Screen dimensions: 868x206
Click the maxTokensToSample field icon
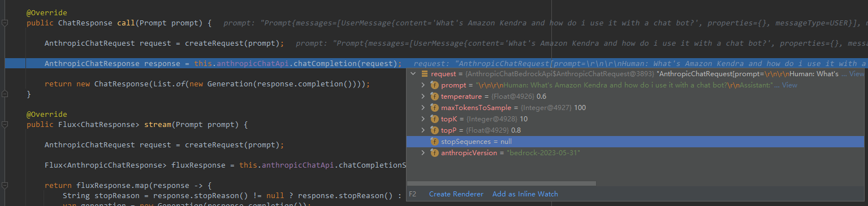(x=434, y=108)
